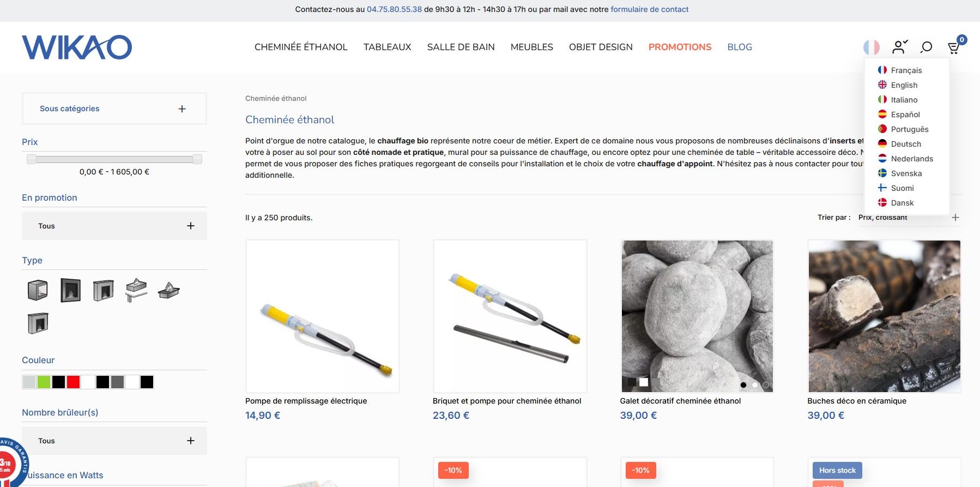The image size is (980, 487).
Task: Click the Galet décoratif product thumbnail
Action: 697,316
